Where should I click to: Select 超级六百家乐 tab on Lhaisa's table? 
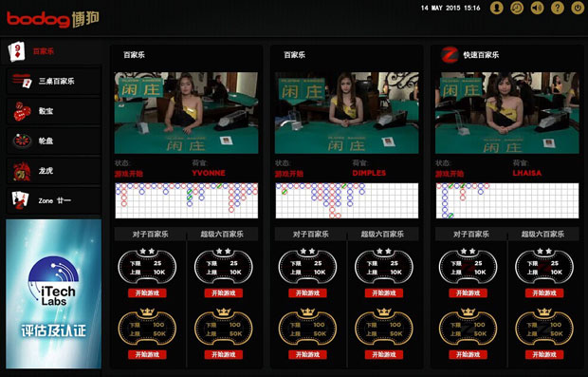click(542, 234)
